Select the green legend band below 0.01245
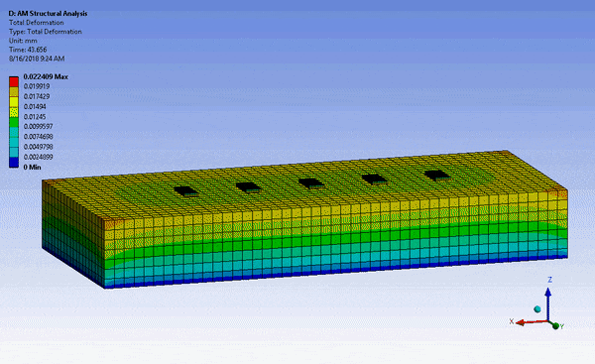The height and width of the screenshot is (364, 595). pos(14,122)
